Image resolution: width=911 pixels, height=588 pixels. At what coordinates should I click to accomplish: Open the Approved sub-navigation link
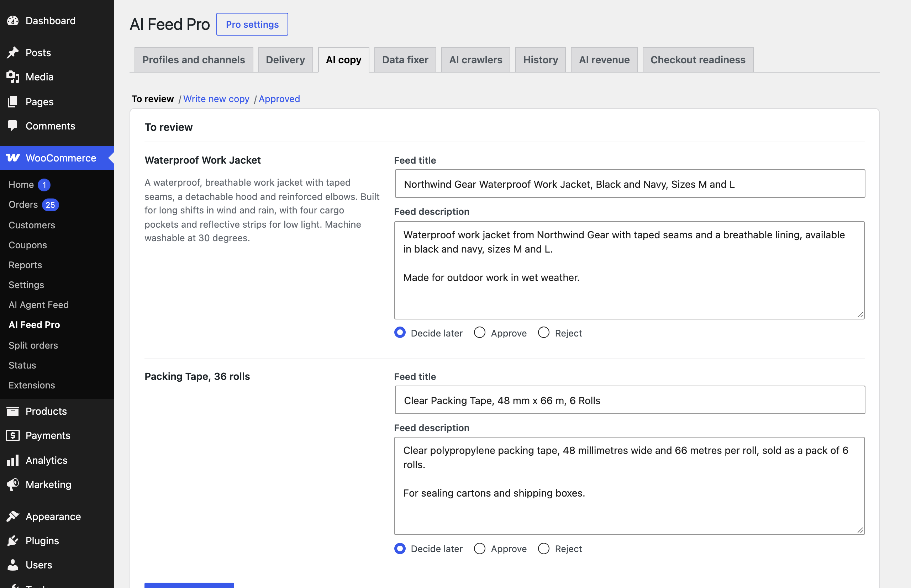279,99
